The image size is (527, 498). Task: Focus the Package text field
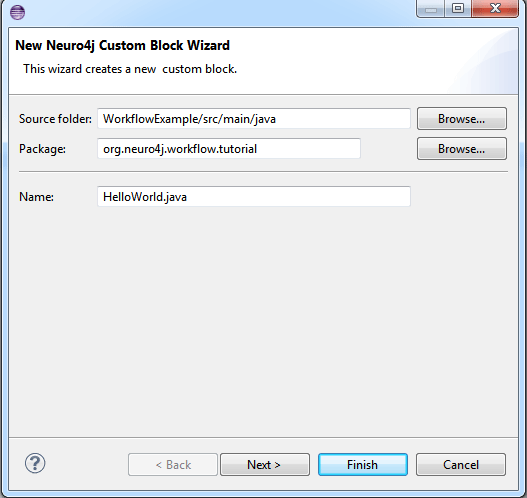tap(229, 149)
